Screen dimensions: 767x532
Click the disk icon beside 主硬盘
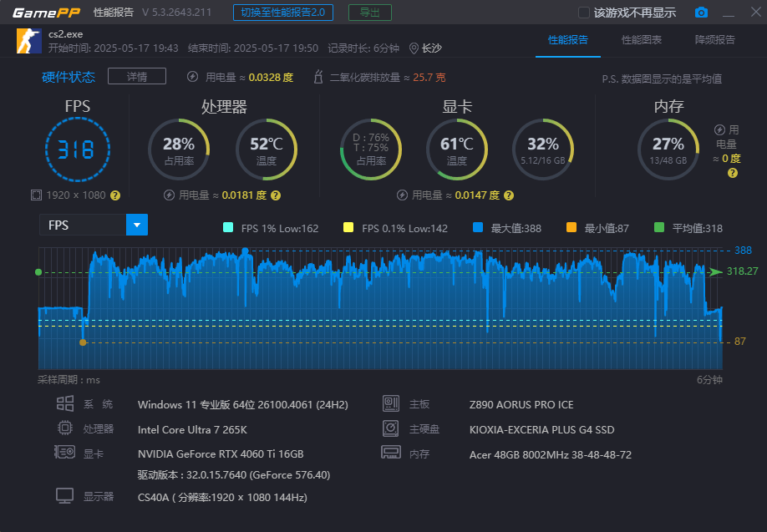pyautogui.click(x=391, y=428)
